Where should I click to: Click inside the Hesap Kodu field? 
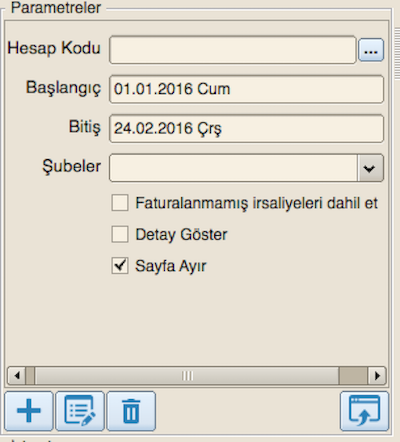coord(233,50)
